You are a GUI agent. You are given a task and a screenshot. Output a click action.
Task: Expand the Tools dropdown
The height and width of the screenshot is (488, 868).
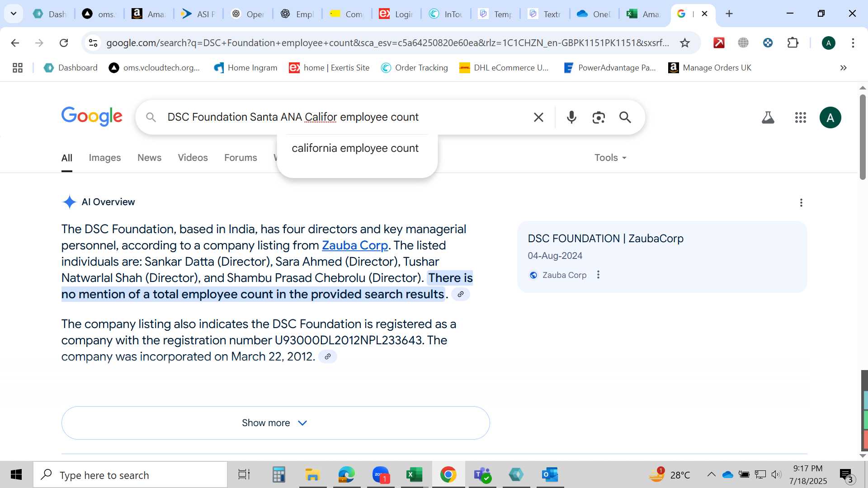610,158
